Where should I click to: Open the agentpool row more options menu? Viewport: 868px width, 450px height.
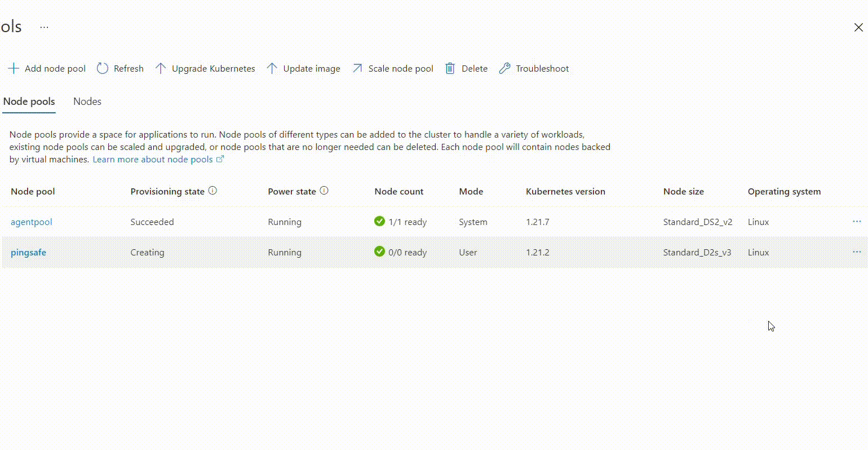click(857, 222)
